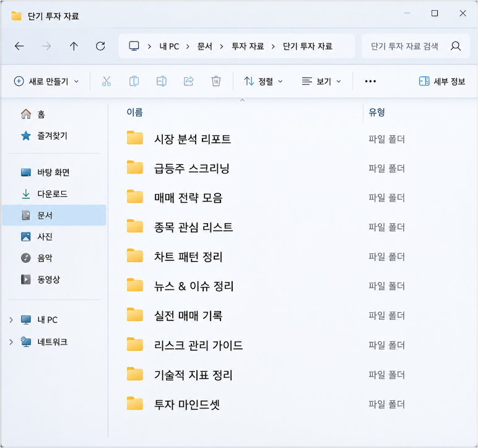Select the 차트 패턴 정리 folder icon

tap(135, 256)
